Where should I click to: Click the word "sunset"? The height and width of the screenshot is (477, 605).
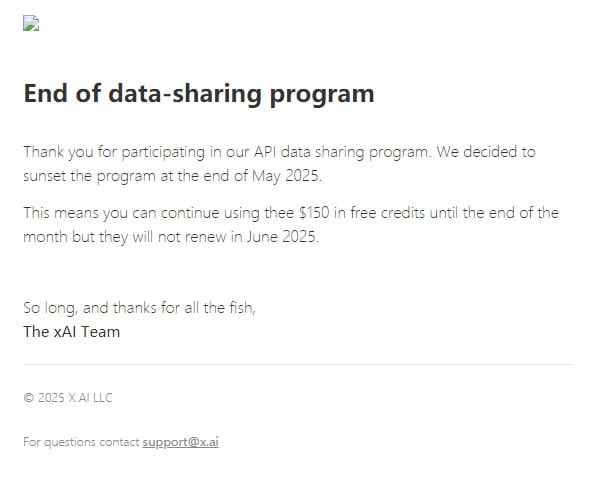46,177
